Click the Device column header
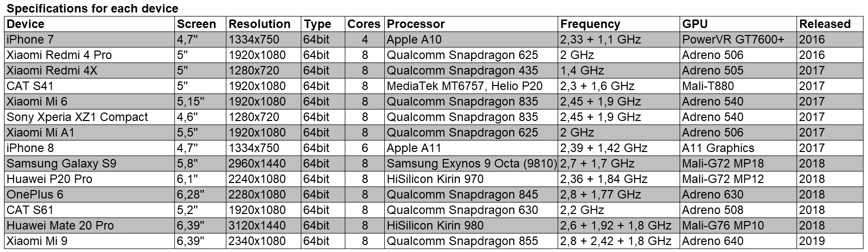This screenshot has height=252, width=868. click(25, 24)
